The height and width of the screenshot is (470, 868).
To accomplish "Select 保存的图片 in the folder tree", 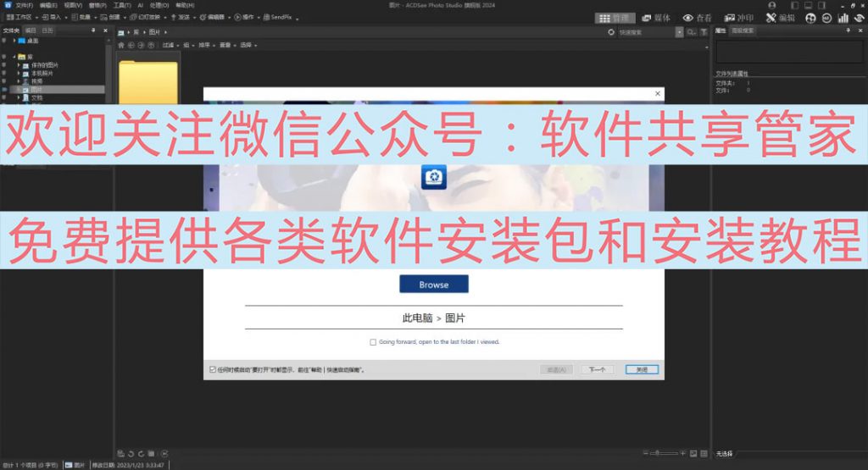I will [44, 65].
